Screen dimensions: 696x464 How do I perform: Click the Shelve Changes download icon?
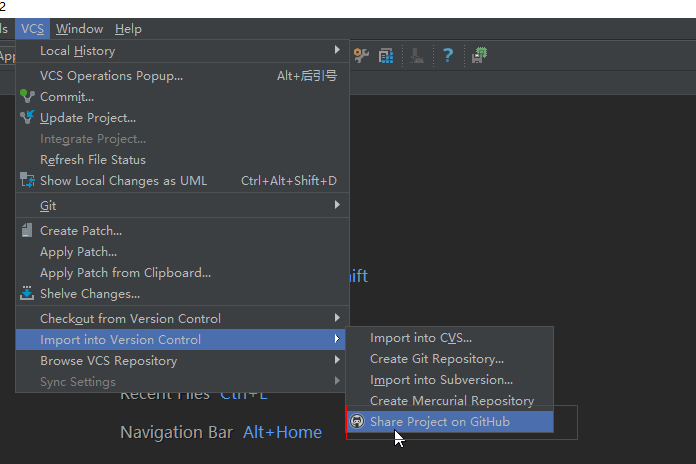coord(26,294)
